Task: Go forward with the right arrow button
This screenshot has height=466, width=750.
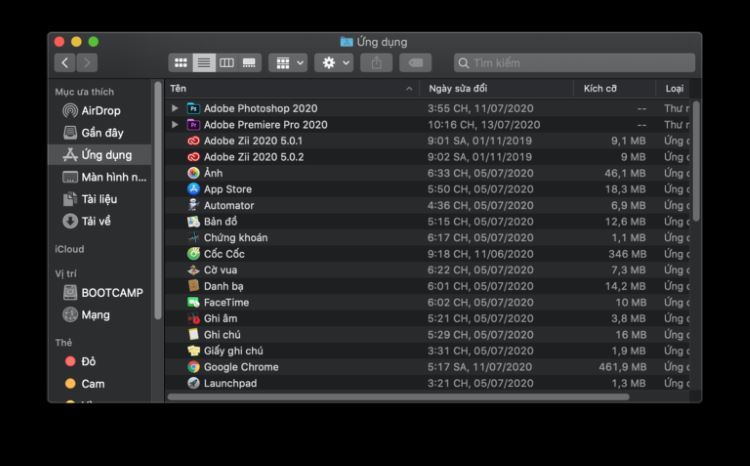Action: (x=87, y=63)
